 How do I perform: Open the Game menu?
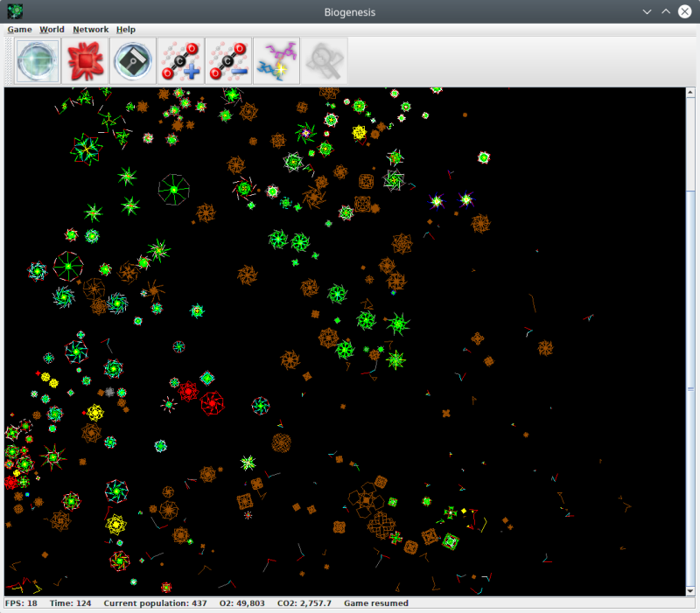(19, 29)
